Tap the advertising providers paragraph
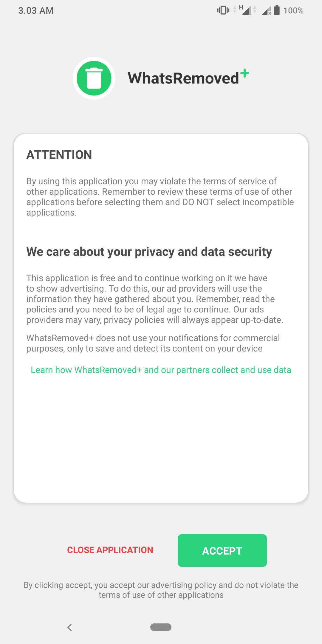Viewport: 322px width, 644px height. point(154,299)
